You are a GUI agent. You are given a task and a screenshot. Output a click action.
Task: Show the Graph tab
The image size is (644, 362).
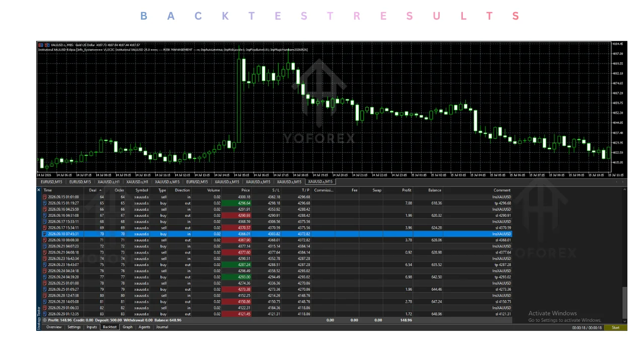[x=128, y=327]
